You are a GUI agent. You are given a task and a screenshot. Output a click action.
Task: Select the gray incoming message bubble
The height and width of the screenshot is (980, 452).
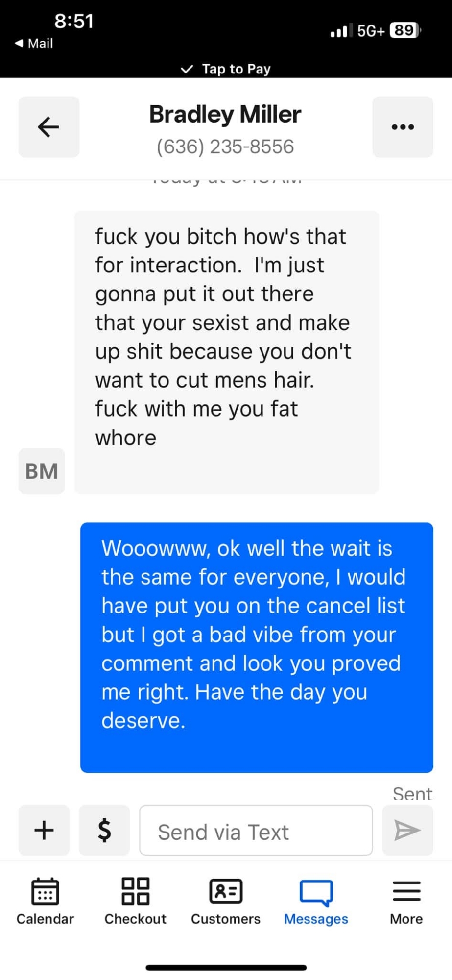pyautogui.click(x=227, y=352)
